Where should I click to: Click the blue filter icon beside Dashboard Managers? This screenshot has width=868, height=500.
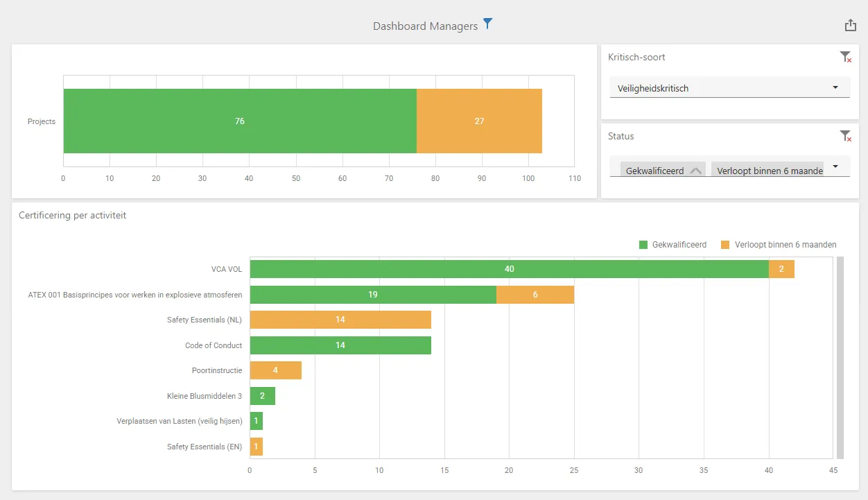tap(487, 24)
